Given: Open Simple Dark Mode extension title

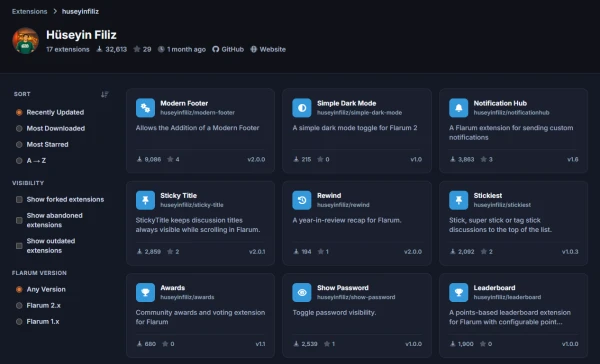Looking at the screenshot, I should (x=346, y=103).
